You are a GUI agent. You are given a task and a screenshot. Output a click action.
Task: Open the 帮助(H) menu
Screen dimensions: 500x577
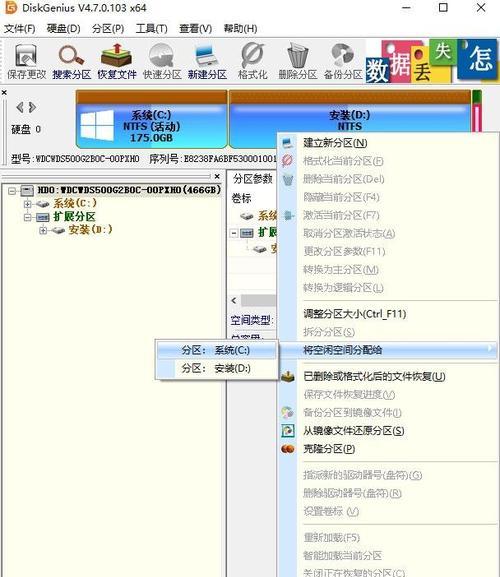point(241,28)
